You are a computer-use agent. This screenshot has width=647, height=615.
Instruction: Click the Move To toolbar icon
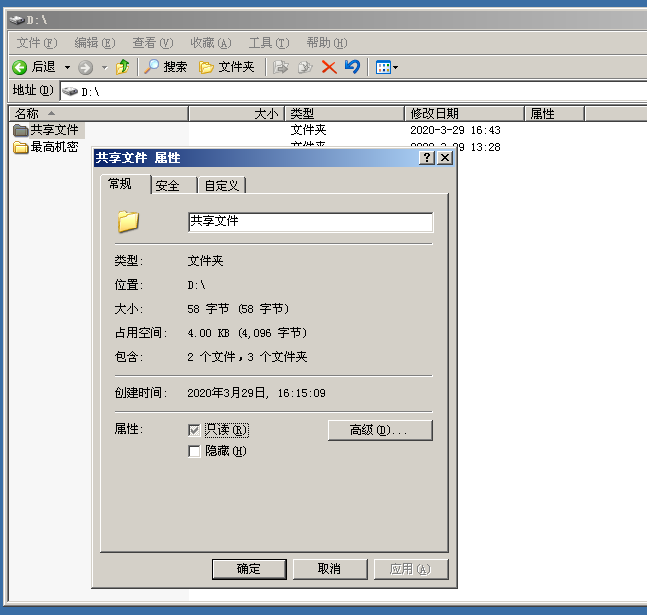click(x=281, y=67)
